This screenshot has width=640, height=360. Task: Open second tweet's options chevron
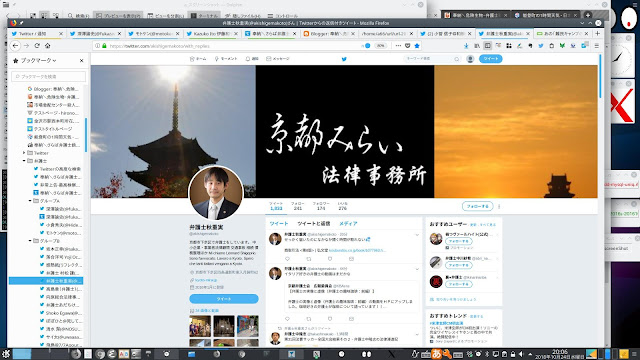(417, 269)
